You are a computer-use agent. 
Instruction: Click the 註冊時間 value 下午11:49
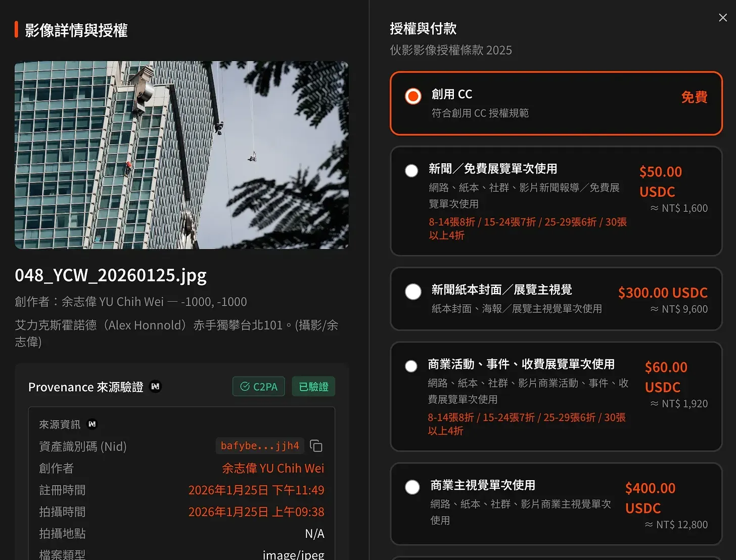256,490
